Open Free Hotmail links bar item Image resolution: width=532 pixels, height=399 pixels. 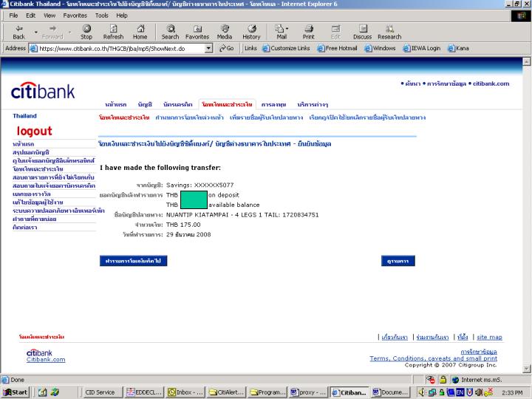pyautogui.click(x=337, y=49)
